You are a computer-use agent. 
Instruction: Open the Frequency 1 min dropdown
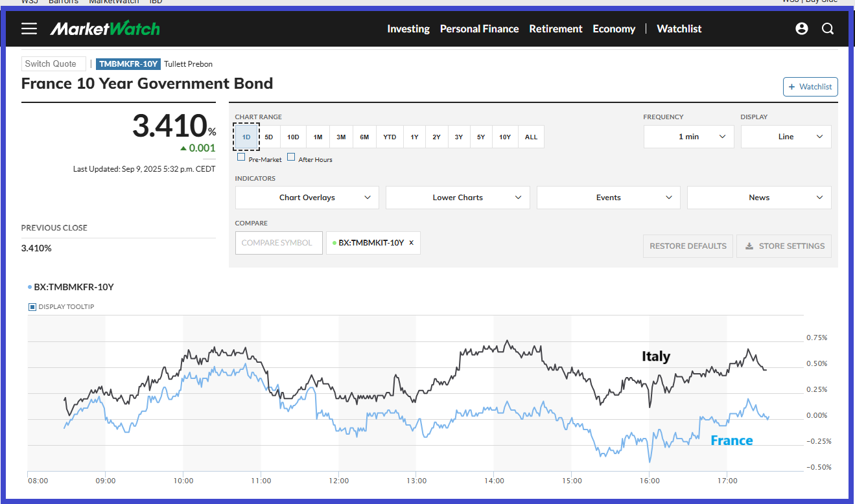(x=688, y=137)
